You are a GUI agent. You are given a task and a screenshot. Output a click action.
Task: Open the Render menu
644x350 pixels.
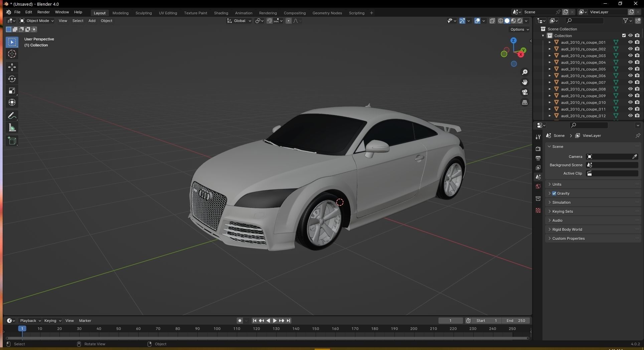pyautogui.click(x=43, y=12)
